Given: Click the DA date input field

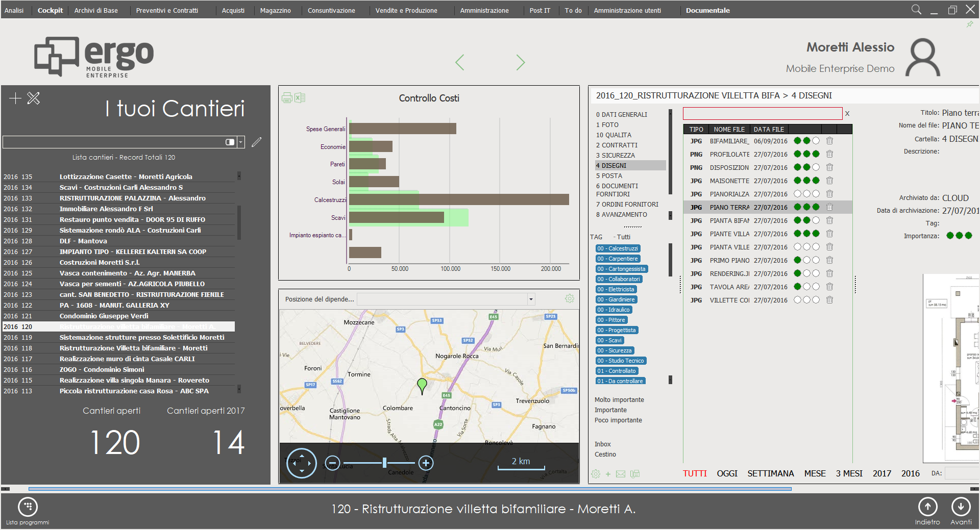Looking at the screenshot, I should [962, 473].
